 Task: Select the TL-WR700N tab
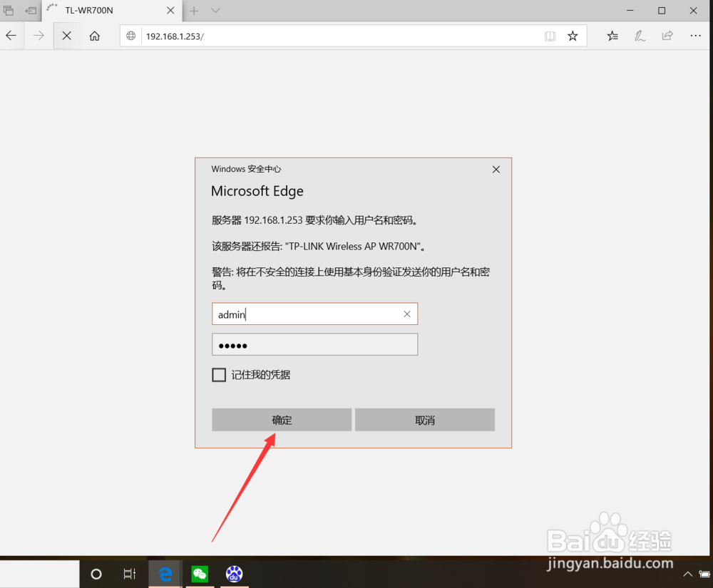111,11
